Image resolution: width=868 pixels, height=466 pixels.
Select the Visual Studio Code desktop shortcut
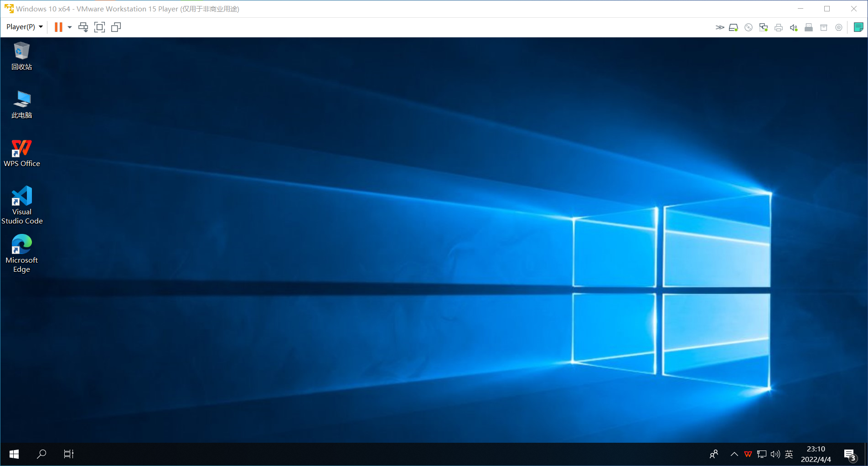(x=21, y=205)
